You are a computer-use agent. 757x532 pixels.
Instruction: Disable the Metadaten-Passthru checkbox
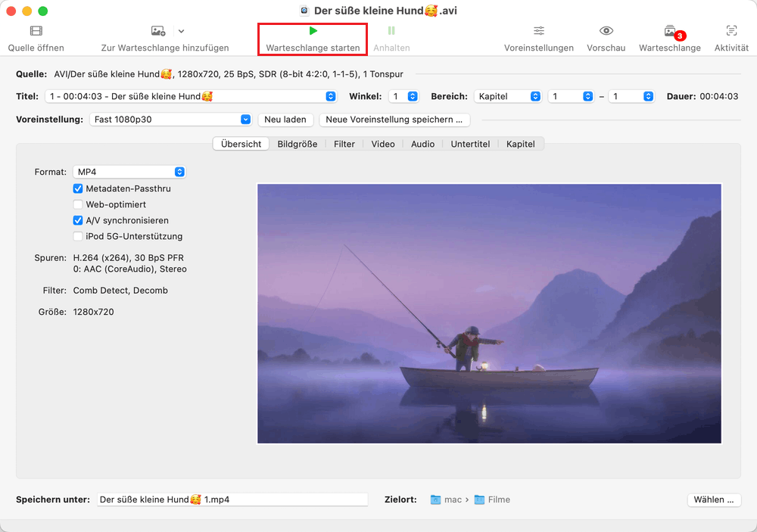point(78,188)
